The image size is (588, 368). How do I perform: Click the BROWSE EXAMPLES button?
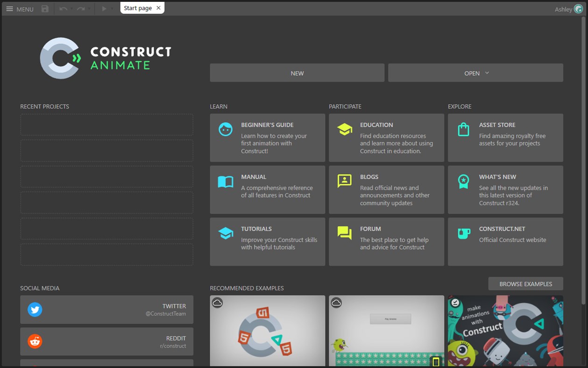[525, 283]
